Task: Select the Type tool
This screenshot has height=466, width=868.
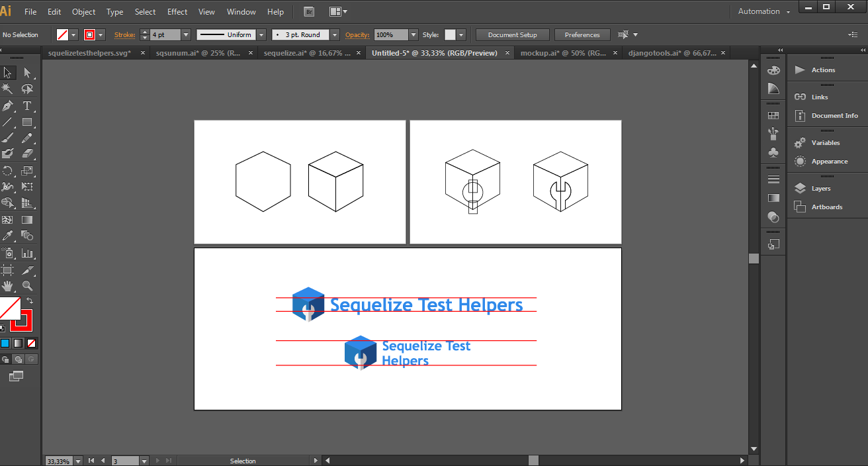Action: (27, 105)
